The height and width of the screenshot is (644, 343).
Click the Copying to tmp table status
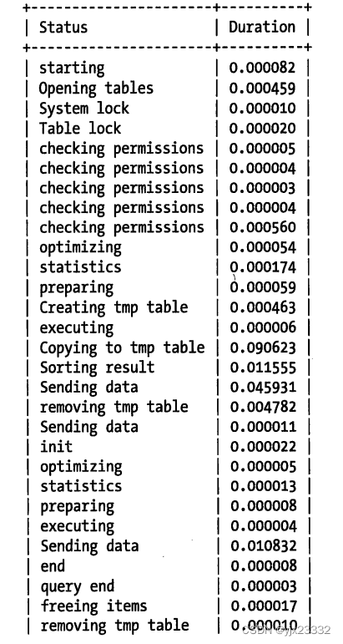click(x=122, y=347)
